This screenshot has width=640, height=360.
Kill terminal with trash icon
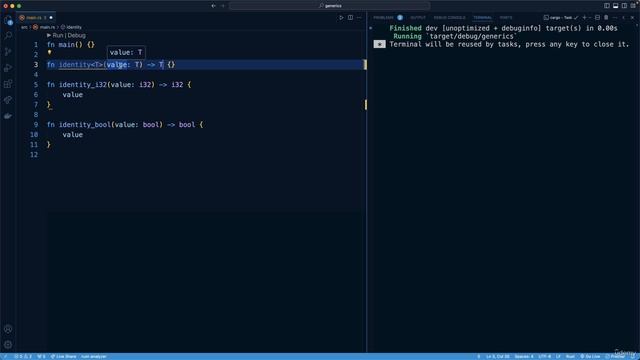click(x=606, y=18)
